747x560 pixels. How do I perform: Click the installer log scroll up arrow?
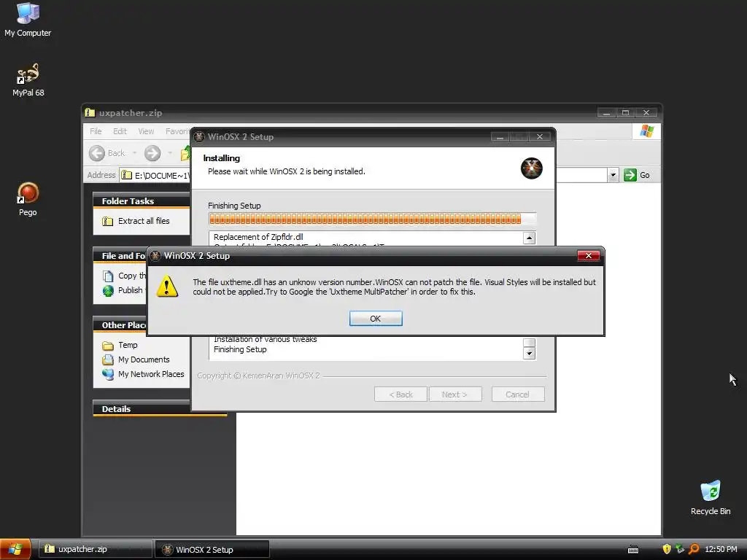pos(529,238)
